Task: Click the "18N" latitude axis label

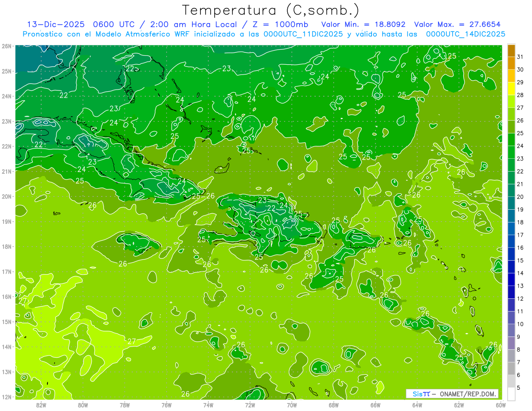Action: pyautogui.click(x=7, y=247)
